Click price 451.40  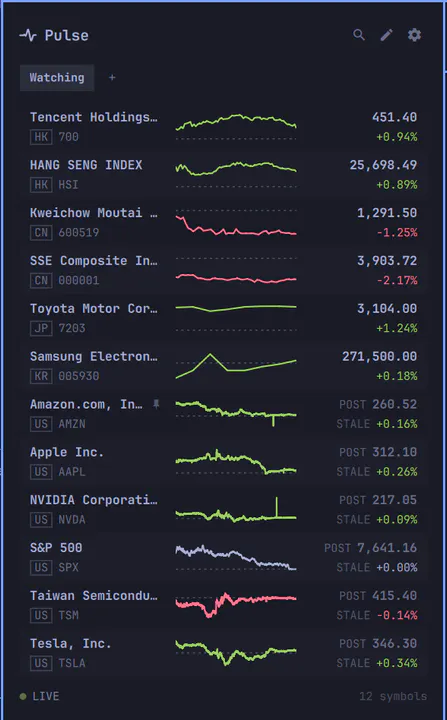pyautogui.click(x=395, y=117)
